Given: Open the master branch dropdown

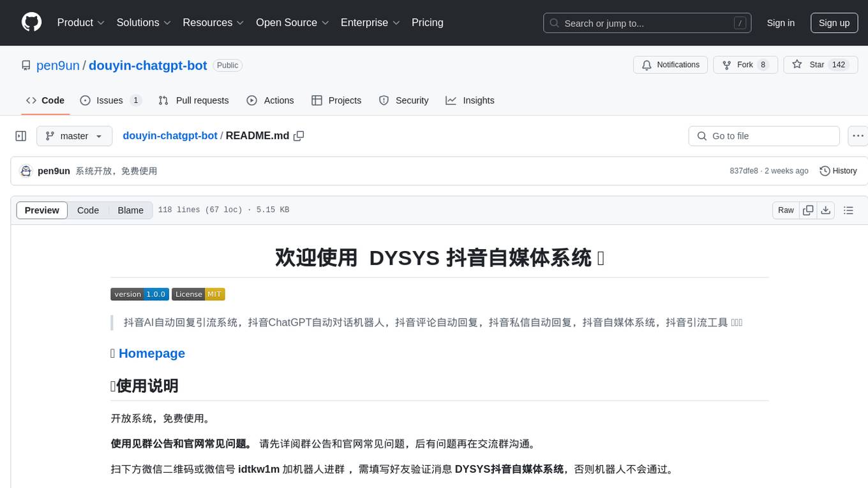Looking at the screenshot, I should click(x=74, y=136).
